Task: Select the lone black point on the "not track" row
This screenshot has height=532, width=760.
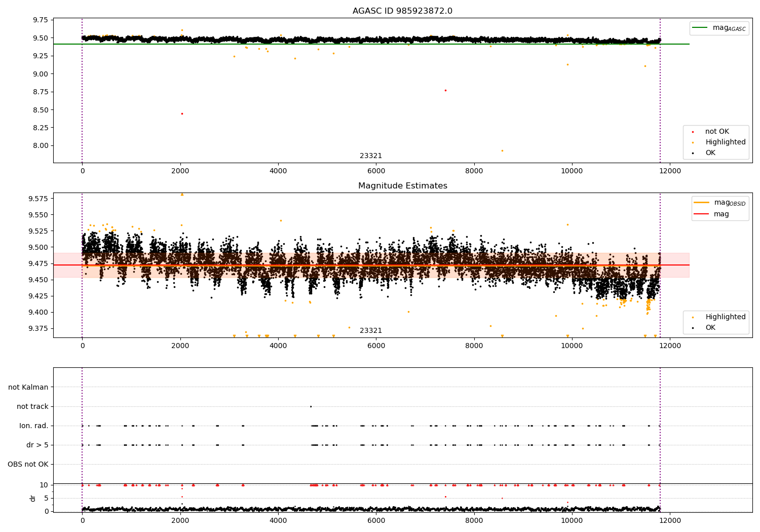Action: pyautogui.click(x=311, y=406)
